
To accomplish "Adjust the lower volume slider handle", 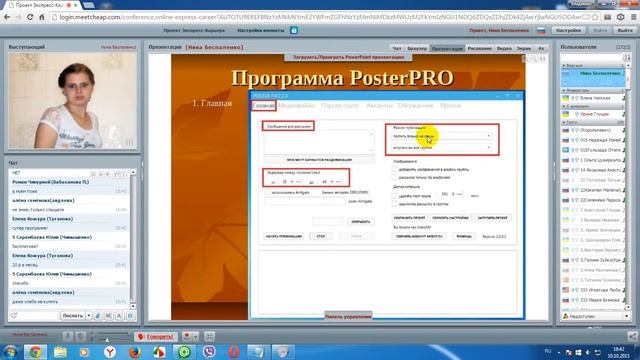I will point(107,339).
